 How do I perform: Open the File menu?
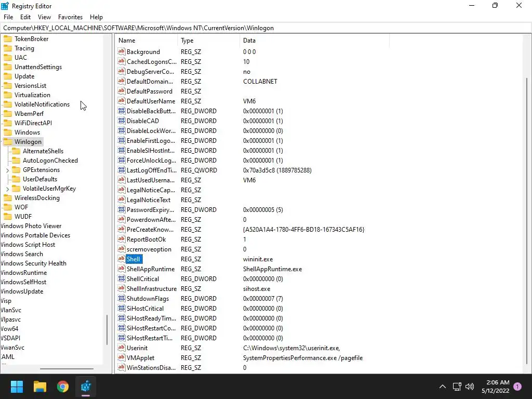pos(8,17)
